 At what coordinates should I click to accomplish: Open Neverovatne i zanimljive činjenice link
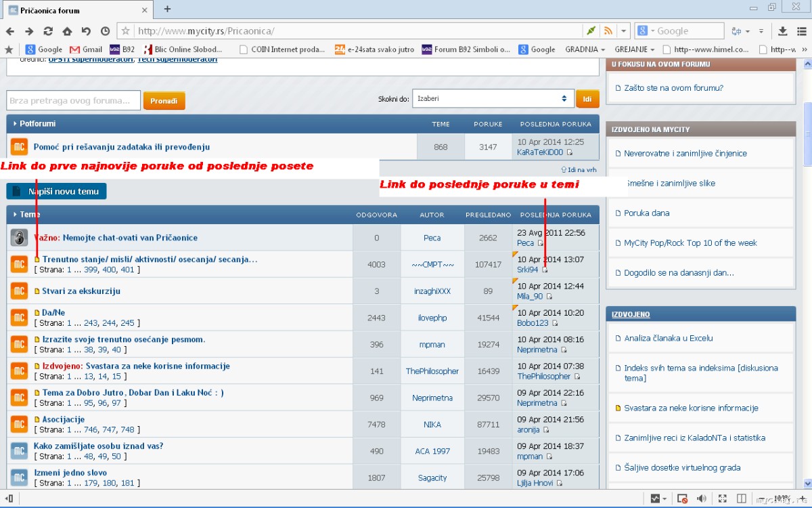click(685, 153)
